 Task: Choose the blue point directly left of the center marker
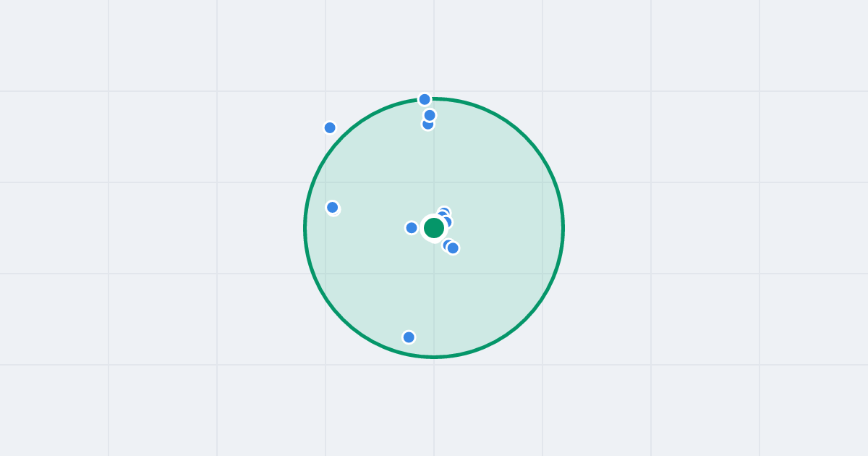click(x=412, y=228)
